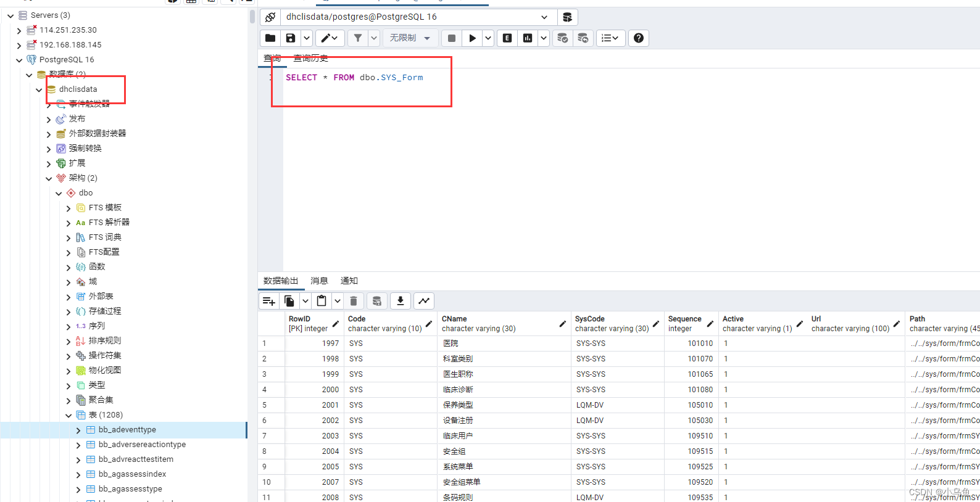Open the database connection dropdown
The width and height of the screenshot is (980, 502).
(x=544, y=17)
